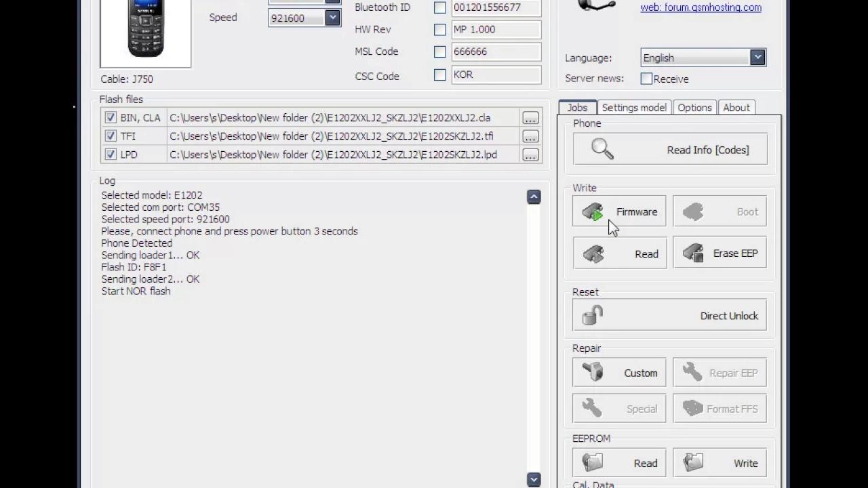Uncheck the LPD flash file checkbox
This screenshot has height=488, width=868.
111,155
